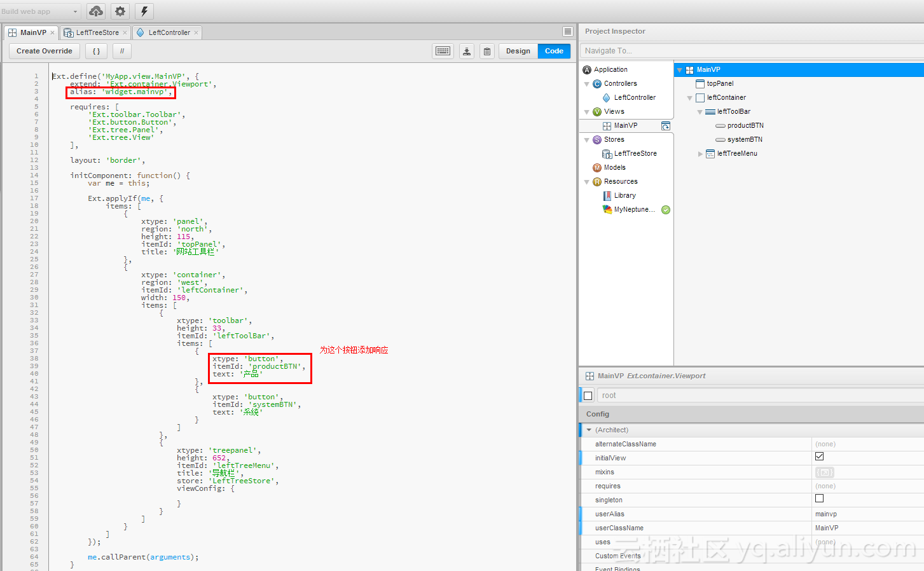Close the LeftTreeStore tab
The width and height of the screenshot is (924, 571).
[125, 33]
